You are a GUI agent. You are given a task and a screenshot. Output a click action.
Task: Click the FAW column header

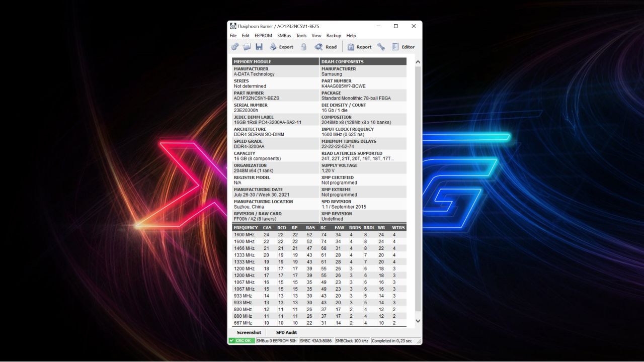coord(340,228)
